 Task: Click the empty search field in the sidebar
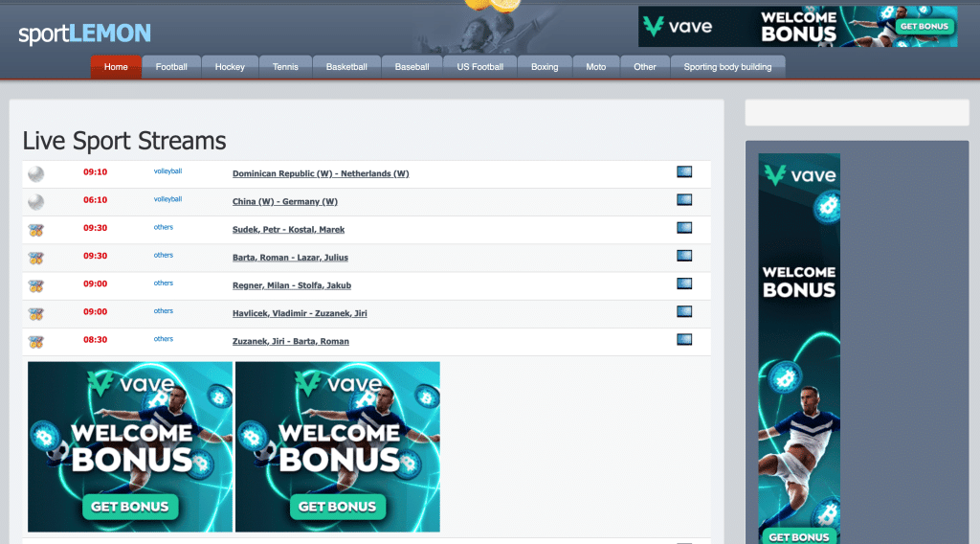pyautogui.click(x=857, y=113)
